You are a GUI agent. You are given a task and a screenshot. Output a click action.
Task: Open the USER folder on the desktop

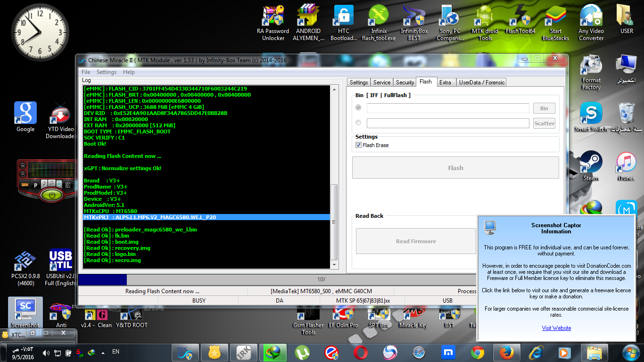[627, 20]
